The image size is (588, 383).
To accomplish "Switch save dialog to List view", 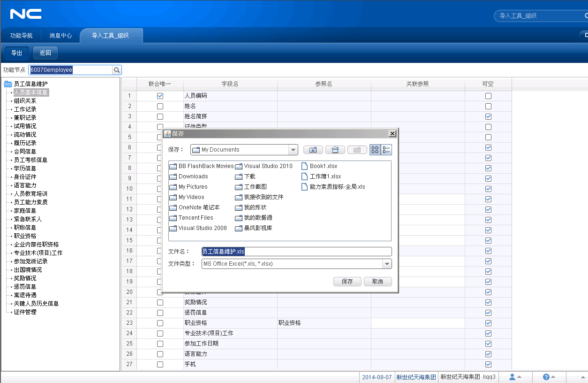I will (375, 150).
